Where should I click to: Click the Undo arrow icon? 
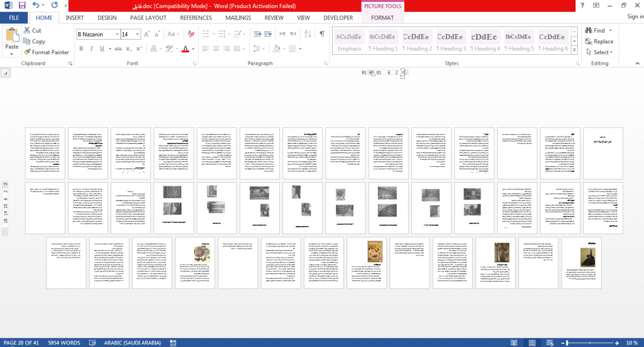click(x=36, y=6)
